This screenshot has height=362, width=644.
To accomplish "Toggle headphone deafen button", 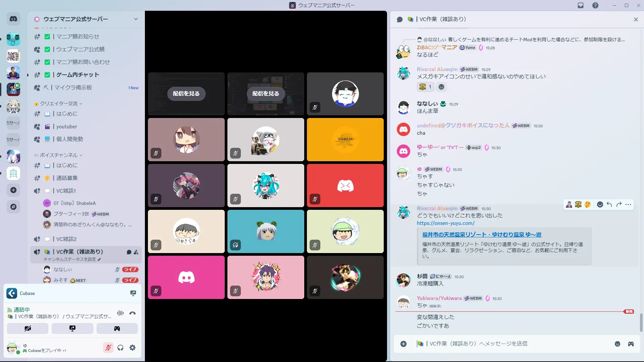I will 120,348.
